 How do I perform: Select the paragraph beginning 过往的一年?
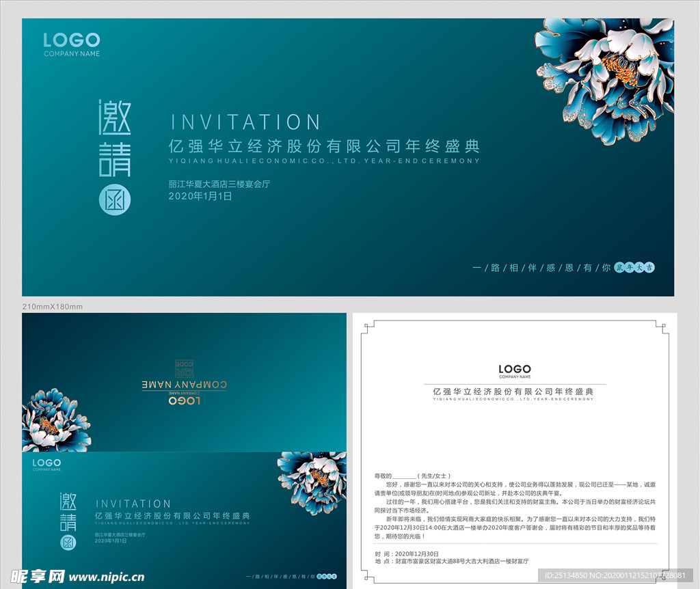(x=515, y=506)
